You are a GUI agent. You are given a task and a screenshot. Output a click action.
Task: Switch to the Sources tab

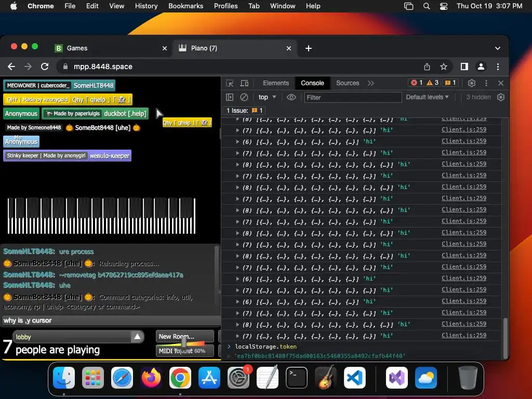click(x=348, y=83)
